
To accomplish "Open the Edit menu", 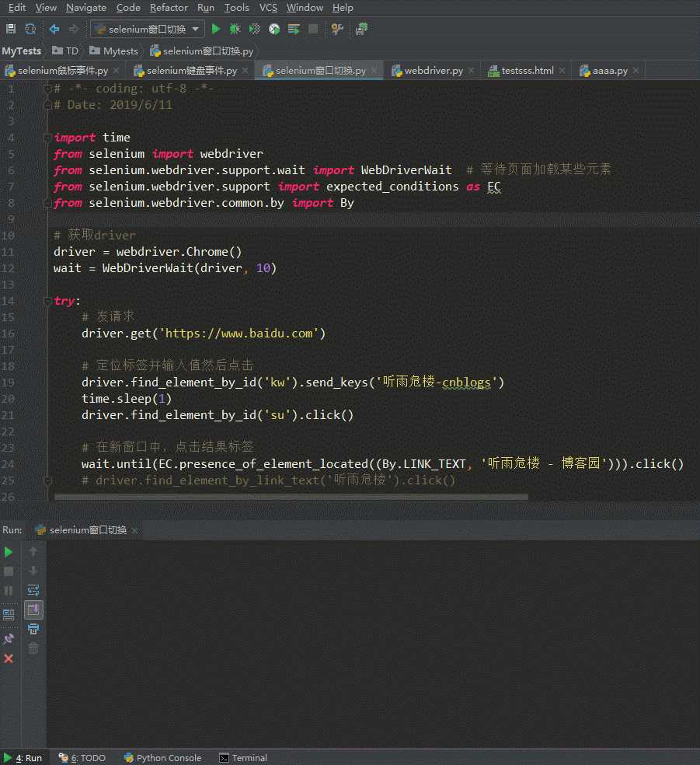I will tap(17, 8).
